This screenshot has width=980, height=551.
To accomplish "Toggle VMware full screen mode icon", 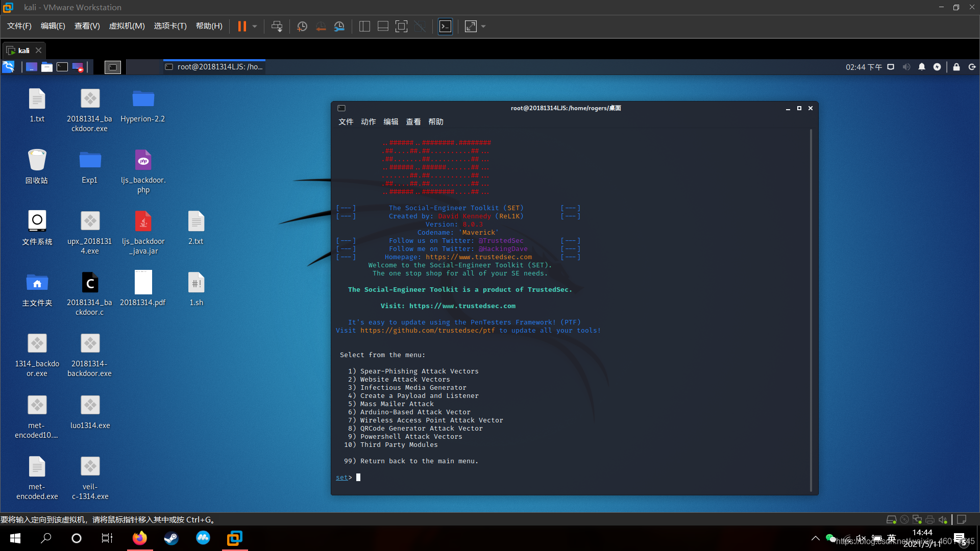I will click(x=402, y=27).
